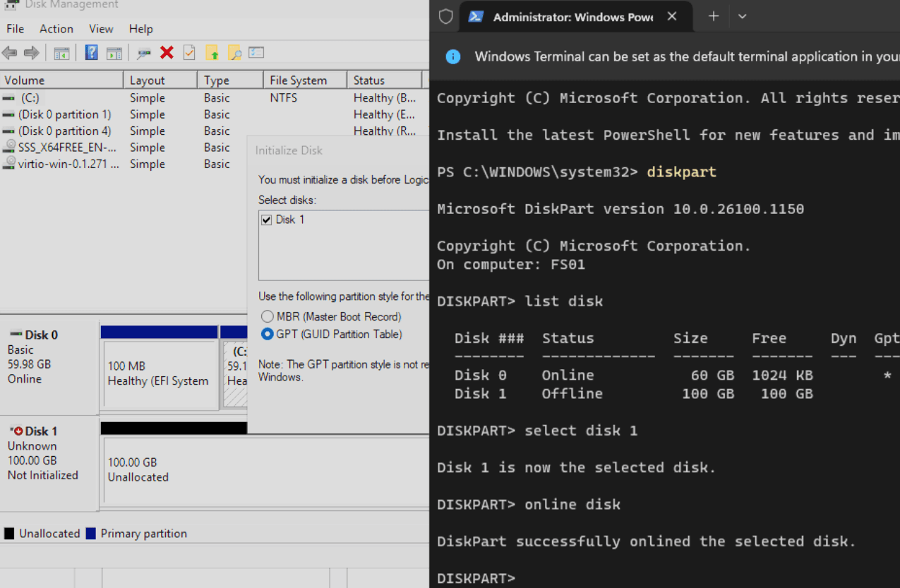
Task: Click the checklist settings toolbar icon
Action: (x=256, y=53)
